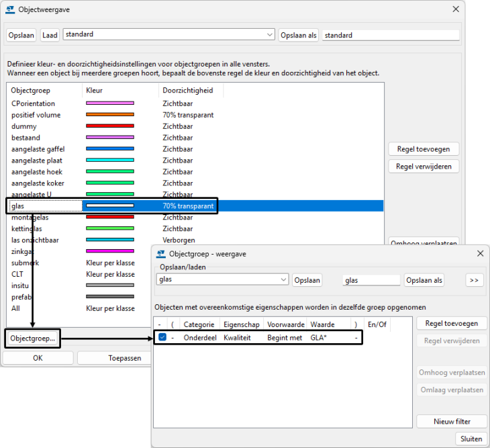Click Zichtbaar for the dummy row
This screenshot has width=490, height=448.
[177, 126]
